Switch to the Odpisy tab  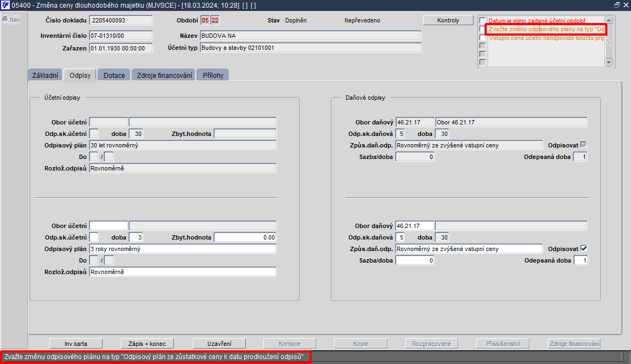pyautogui.click(x=80, y=75)
